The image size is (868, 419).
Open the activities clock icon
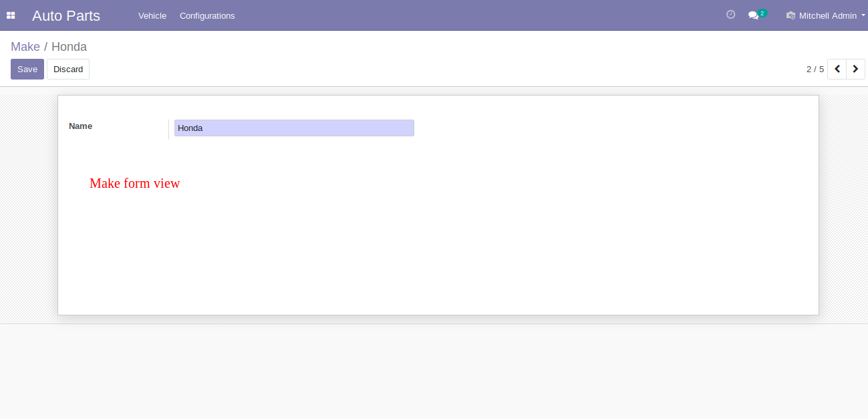coord(730,15)
